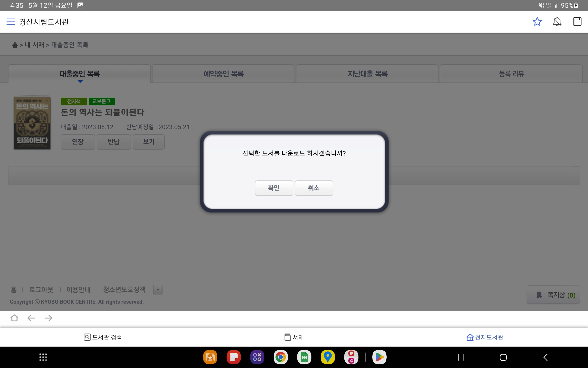
Task: Open the bookshelf icon at top right
Action: click(577, 22)
